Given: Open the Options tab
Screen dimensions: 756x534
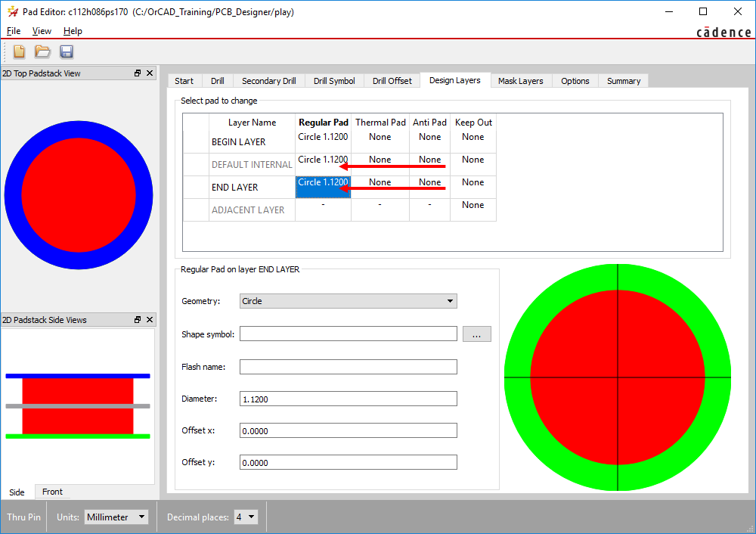Looking at the screenshot, I should 575,81.
